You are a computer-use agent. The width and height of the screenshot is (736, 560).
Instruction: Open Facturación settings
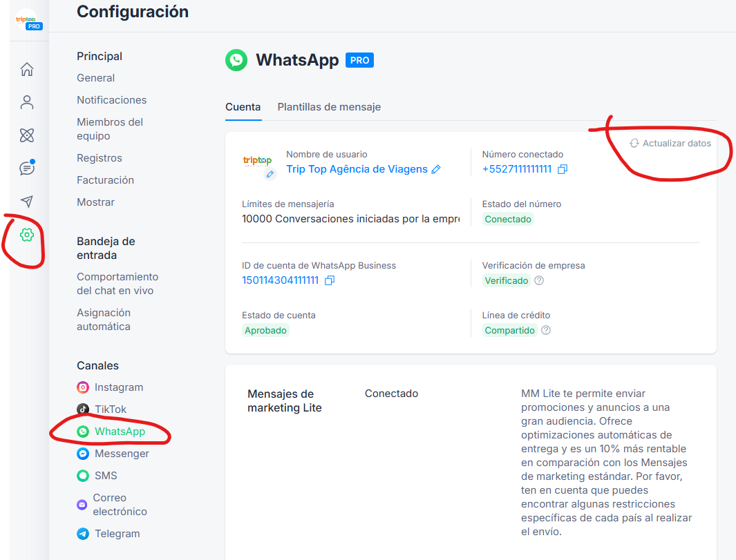click(105, 180)
